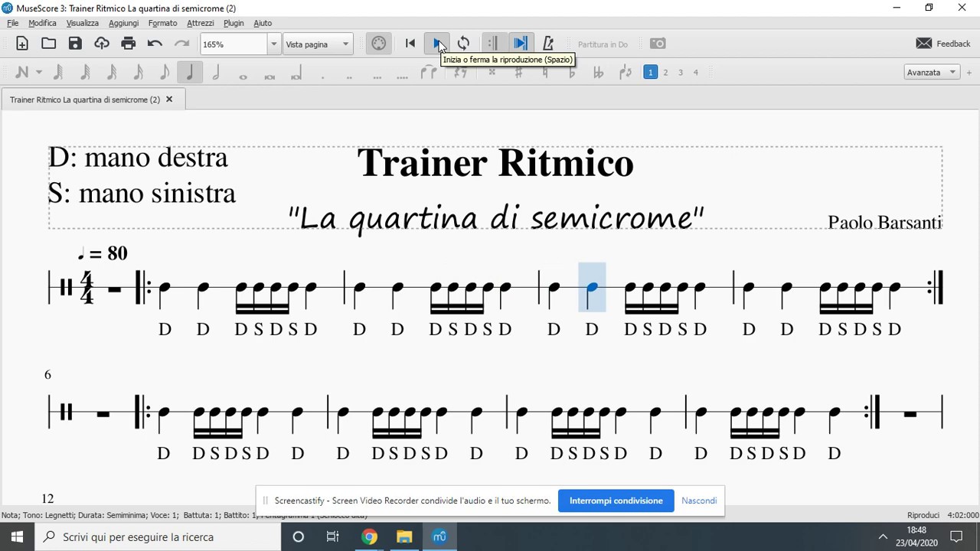The height and width of the screenshot is (551, 980).
Task: Click in the Windows search box
Action: [x=158, y=536]
